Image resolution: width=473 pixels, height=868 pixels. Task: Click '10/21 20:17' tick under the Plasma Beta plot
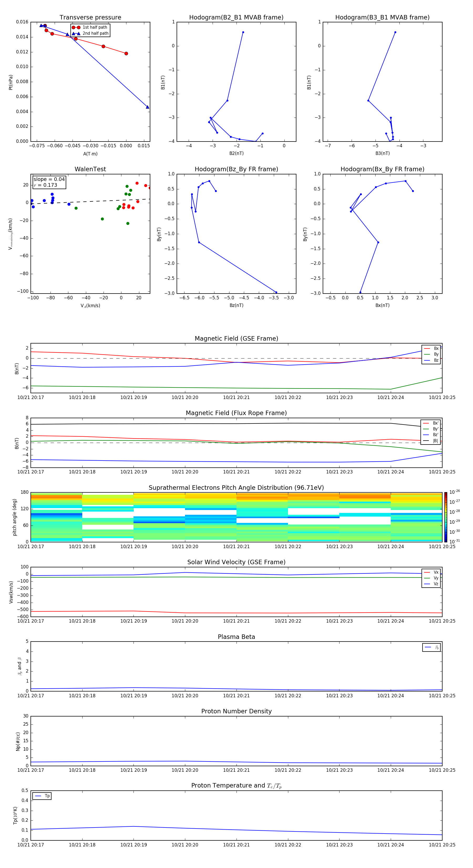(31, 695)
